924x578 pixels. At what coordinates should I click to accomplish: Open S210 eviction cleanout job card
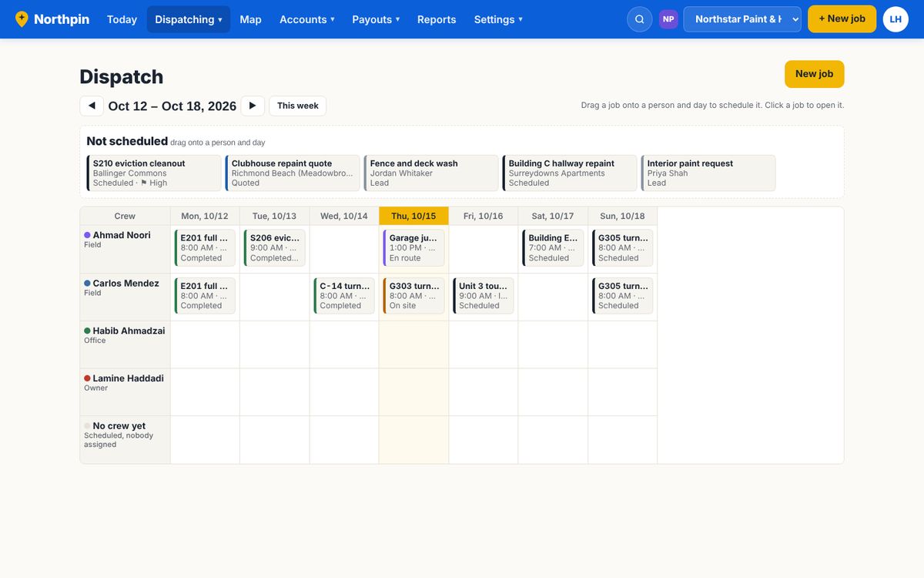click(x=154, y=173)
